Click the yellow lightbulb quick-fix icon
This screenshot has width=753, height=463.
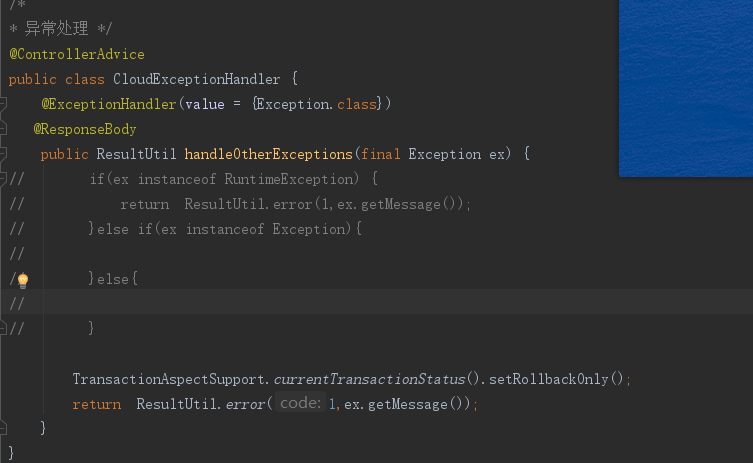23,280
